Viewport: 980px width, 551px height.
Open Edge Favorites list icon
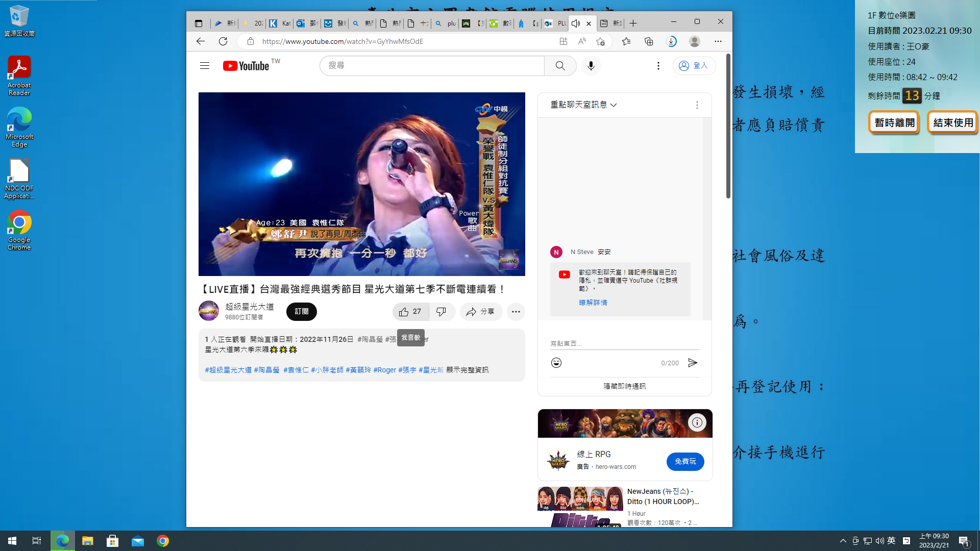coord(626,41)
